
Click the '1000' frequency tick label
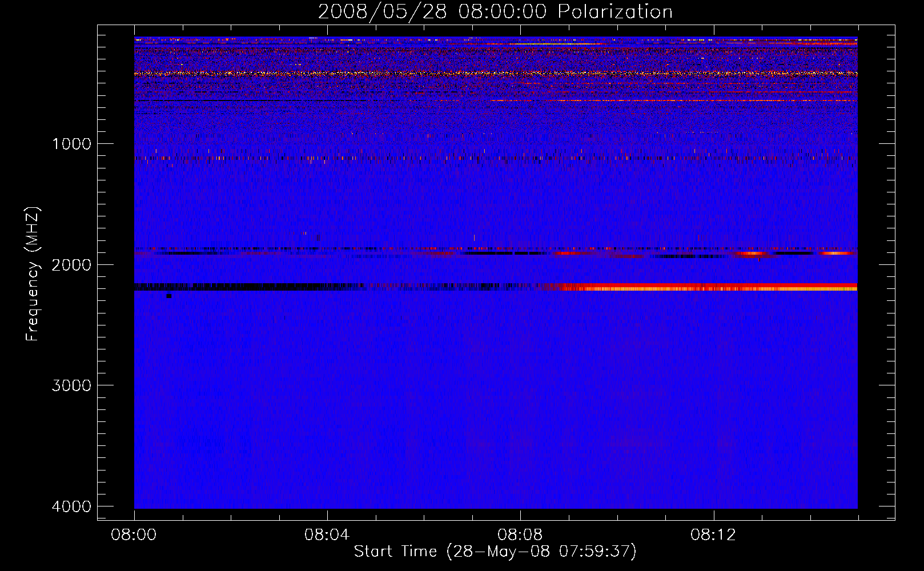point(71,144)
